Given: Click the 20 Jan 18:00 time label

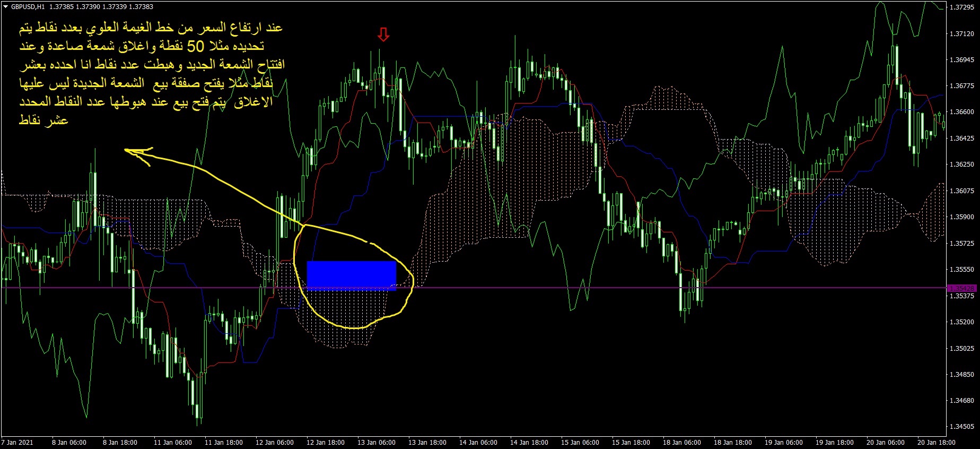Looking at the screenshot, I should point(936,442).
